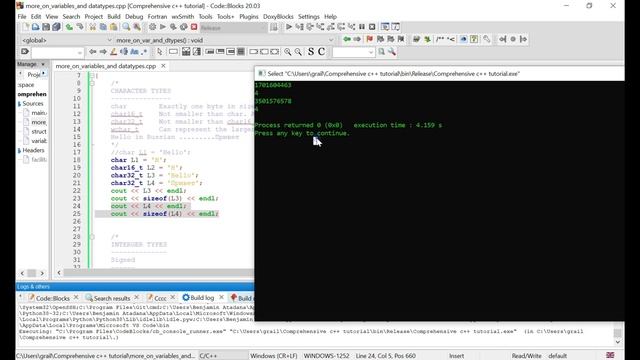This screenshot has width=640, height=360.
Task: Click the New file icon
Action: pos(25,27)
